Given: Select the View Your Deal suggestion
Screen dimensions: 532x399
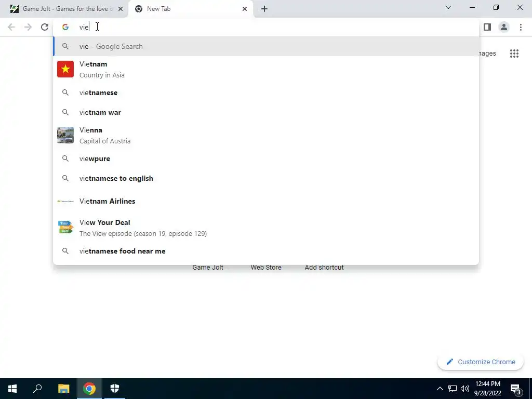Looking at the screenshot, I should pyautogui.click(x=266, y=228).
